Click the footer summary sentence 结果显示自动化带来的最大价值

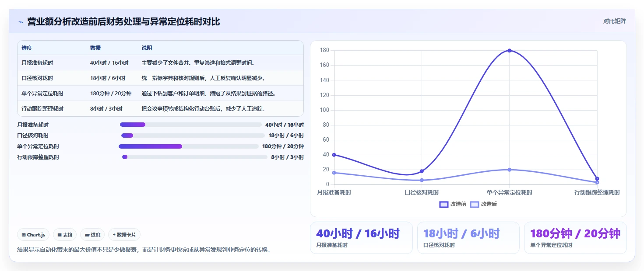click(x=144, y=250)
